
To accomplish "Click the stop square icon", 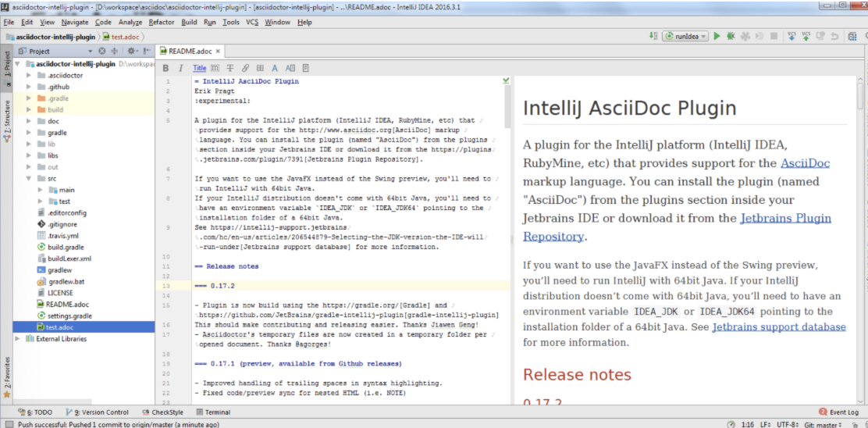I will tap(774, 36).
